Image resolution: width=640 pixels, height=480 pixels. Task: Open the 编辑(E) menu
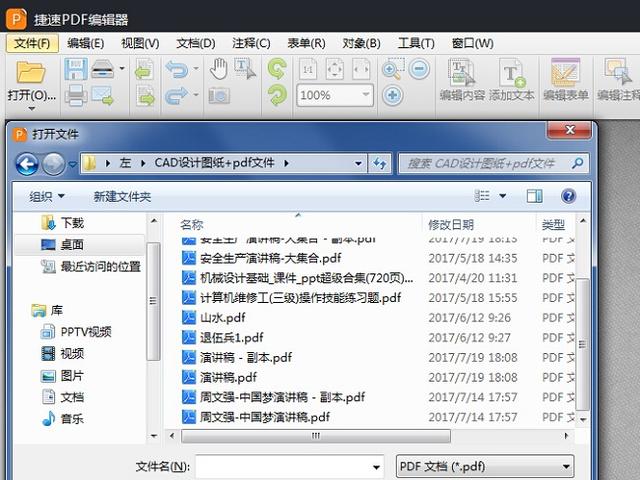(x=85, y=43)
